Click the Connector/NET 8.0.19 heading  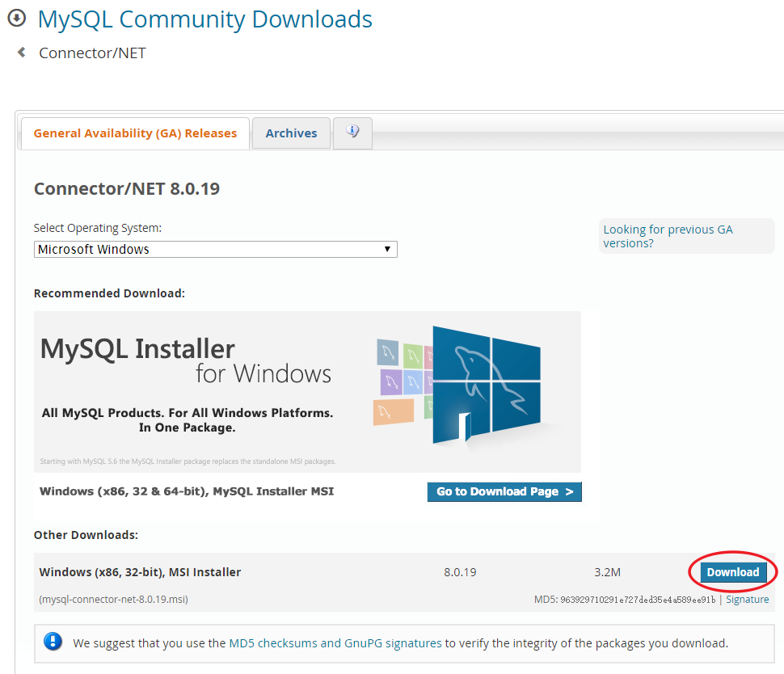[x=127, y=188]
